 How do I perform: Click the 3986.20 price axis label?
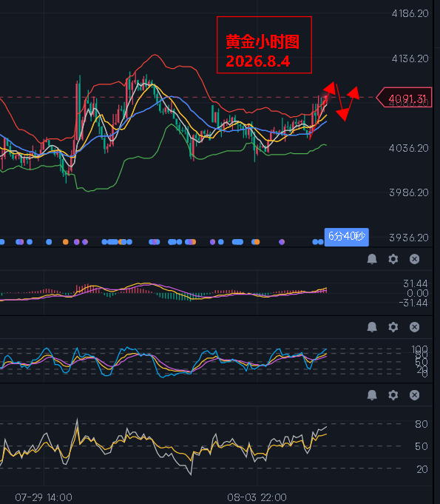[409, 192]
